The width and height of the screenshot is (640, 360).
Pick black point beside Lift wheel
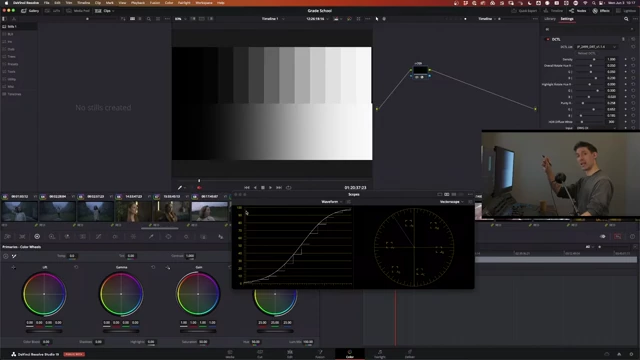(x=13, y=267)
